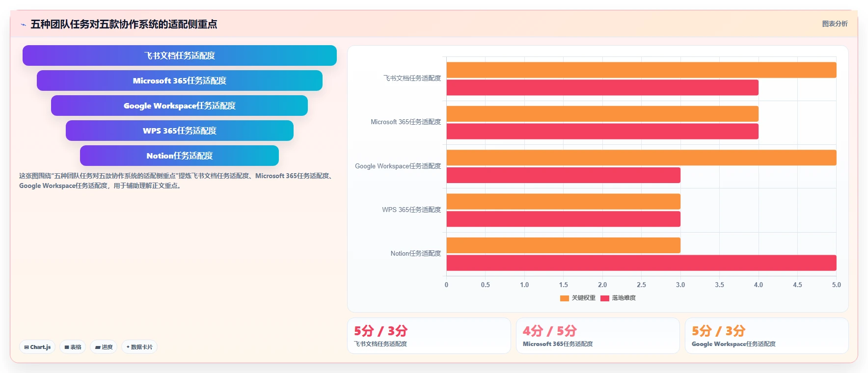Select the Notion任务适配度 funnel bar

tap(180, 156)
